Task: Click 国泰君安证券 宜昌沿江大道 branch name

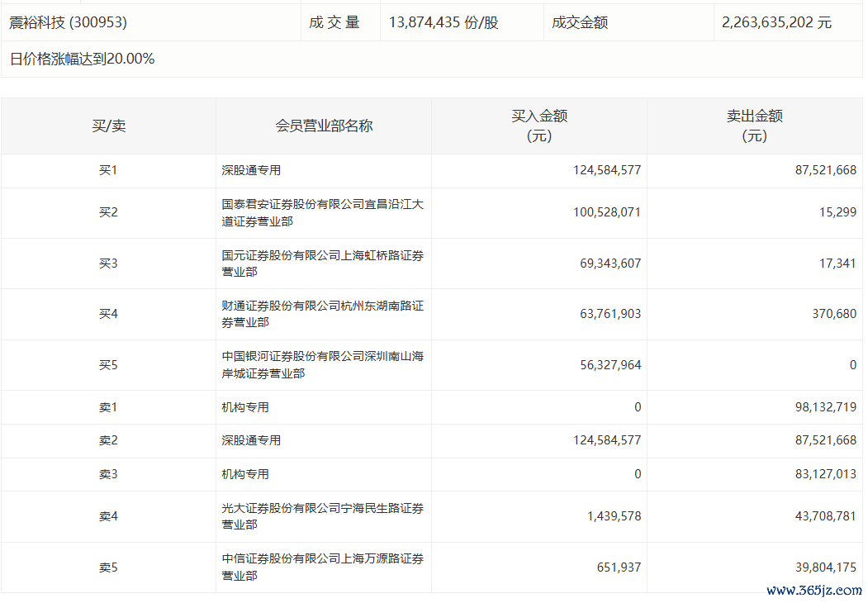Action: click(x=323, y=212)
